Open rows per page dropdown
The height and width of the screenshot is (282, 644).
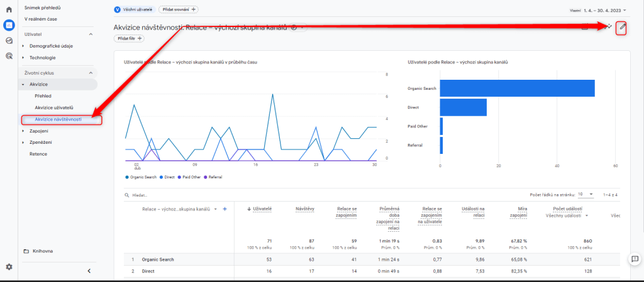pos(584,195)
